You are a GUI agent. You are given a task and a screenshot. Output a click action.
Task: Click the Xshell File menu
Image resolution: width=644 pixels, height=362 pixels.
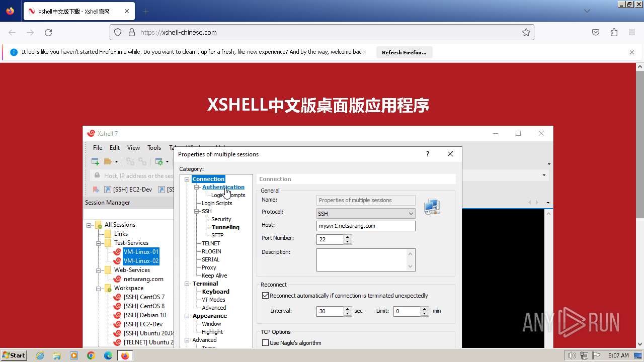[98, 147]
